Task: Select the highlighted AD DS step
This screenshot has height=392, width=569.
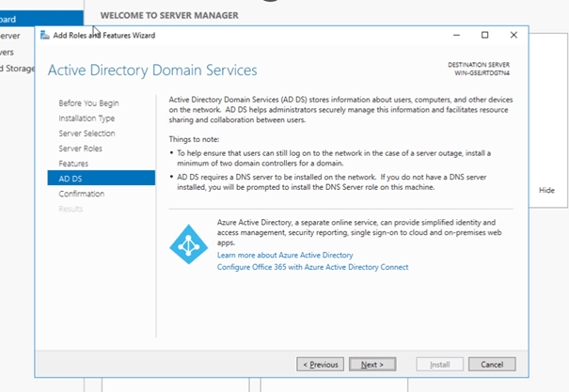Action: pyautogui.click(x=70, y=178)
